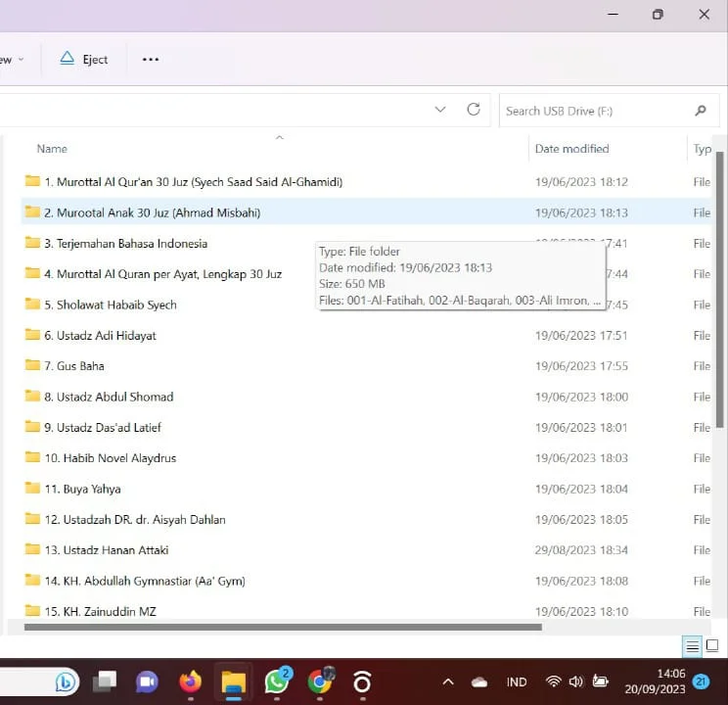Screen dimensions: 728x705
Task: Refresh the USB Drive folder view
Action: (x=474, y=110)
